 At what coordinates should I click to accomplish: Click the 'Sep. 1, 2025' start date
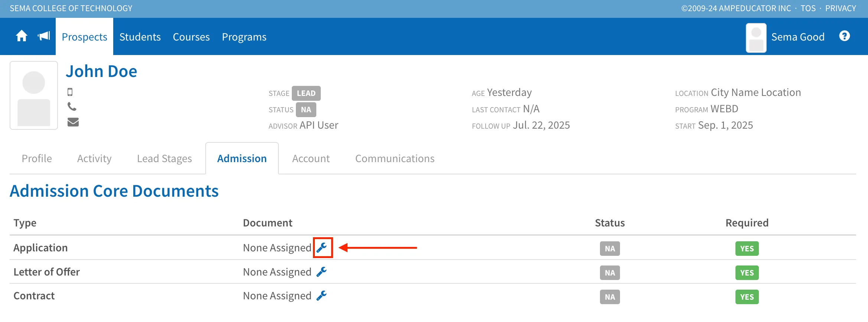coord(725,125)
